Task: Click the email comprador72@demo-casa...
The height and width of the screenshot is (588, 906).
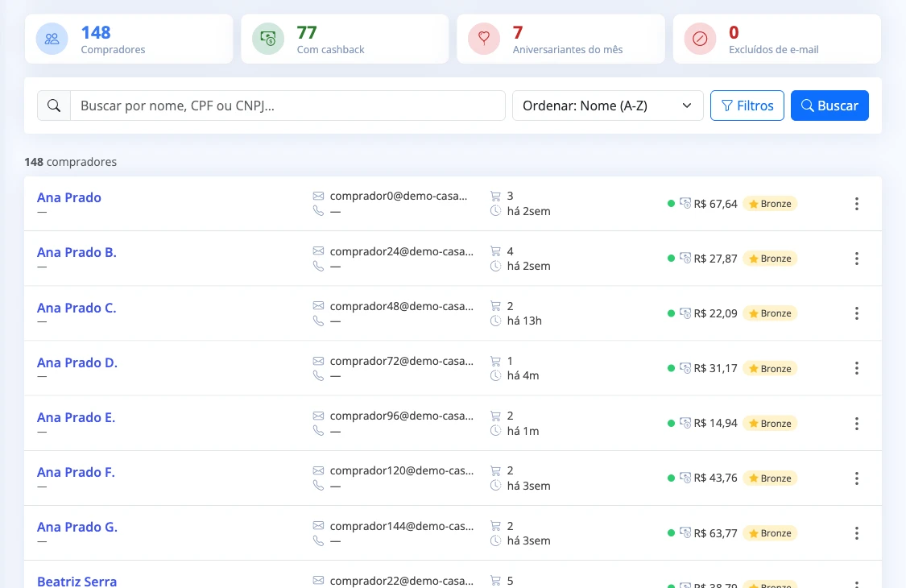Action: pos(402,361)
